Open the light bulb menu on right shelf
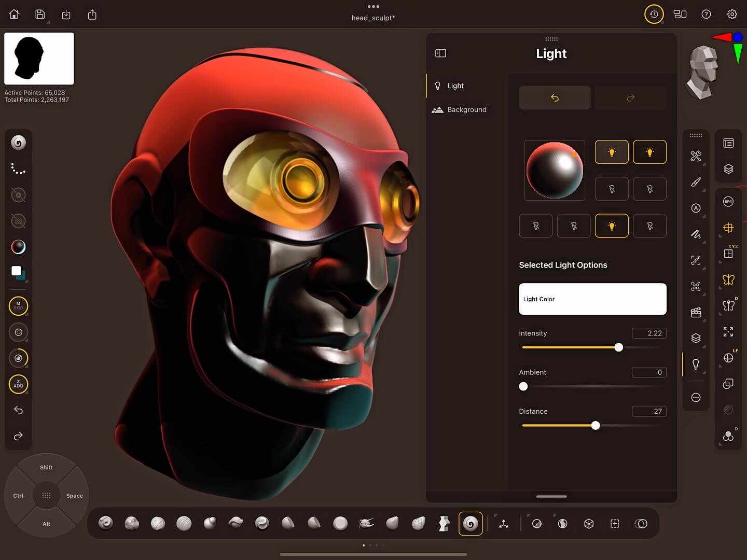The width and height of the screenshot is (747, 560). [x=696, y=364]
